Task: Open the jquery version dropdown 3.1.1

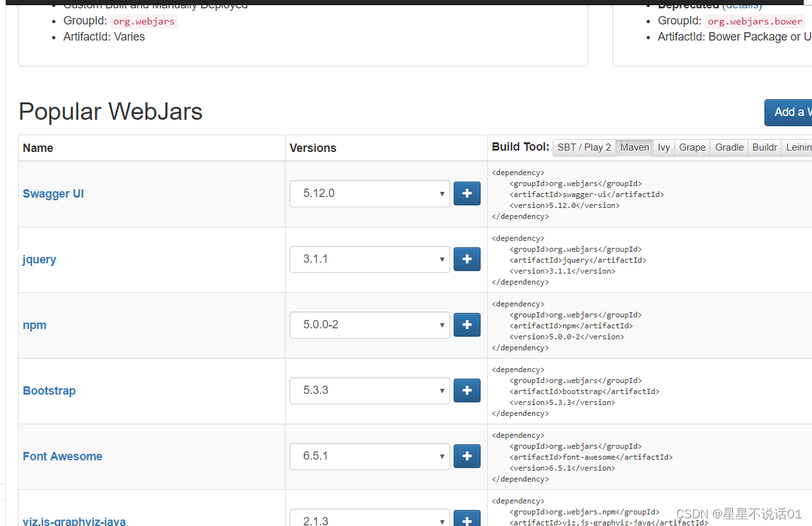Action: (x=370, y=259)
